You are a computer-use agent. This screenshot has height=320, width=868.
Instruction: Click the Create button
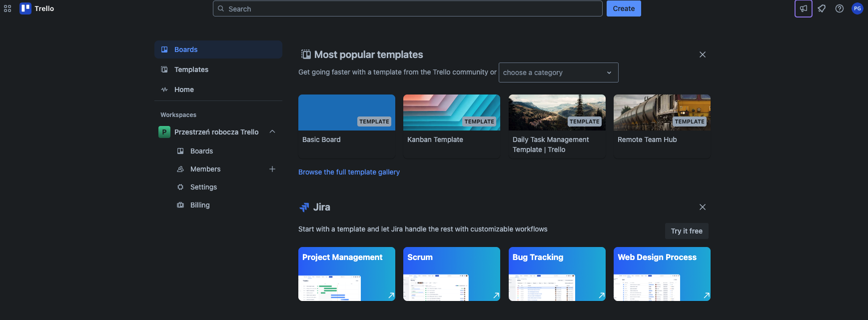pyautogui.click(x=624, y=8)
